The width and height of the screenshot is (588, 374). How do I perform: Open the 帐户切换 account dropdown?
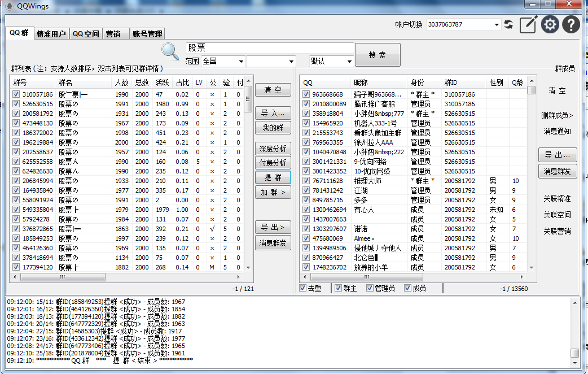[497, 24]
